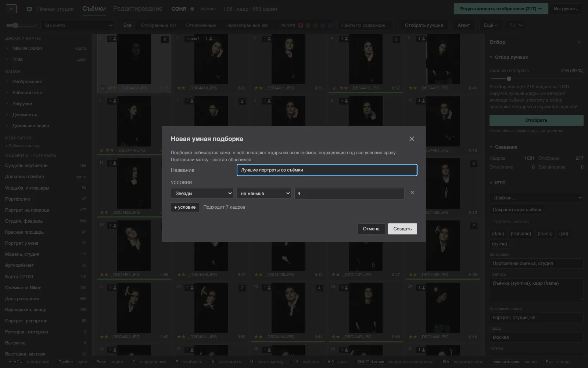Click the series badge 4 on _DSC4444.JPG
This screenshot has height=368, width=588.
tap(319, 288)
